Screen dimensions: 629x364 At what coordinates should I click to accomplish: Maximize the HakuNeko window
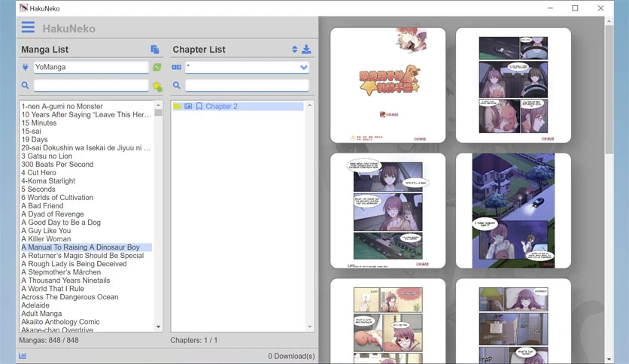click(x=575, y=8)
